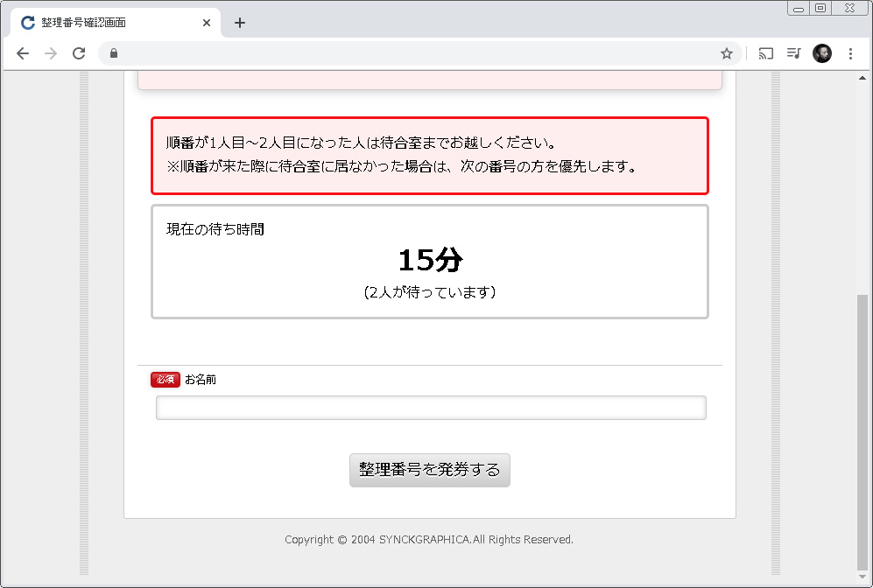Click the vertical scrollbar thumb
873x588 pixels.
(862, 431)
